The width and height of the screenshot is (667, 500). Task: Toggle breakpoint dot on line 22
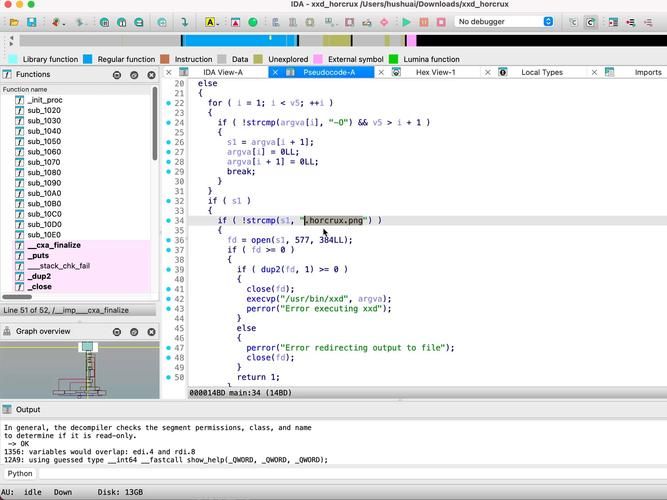click(x=169, y=103)
